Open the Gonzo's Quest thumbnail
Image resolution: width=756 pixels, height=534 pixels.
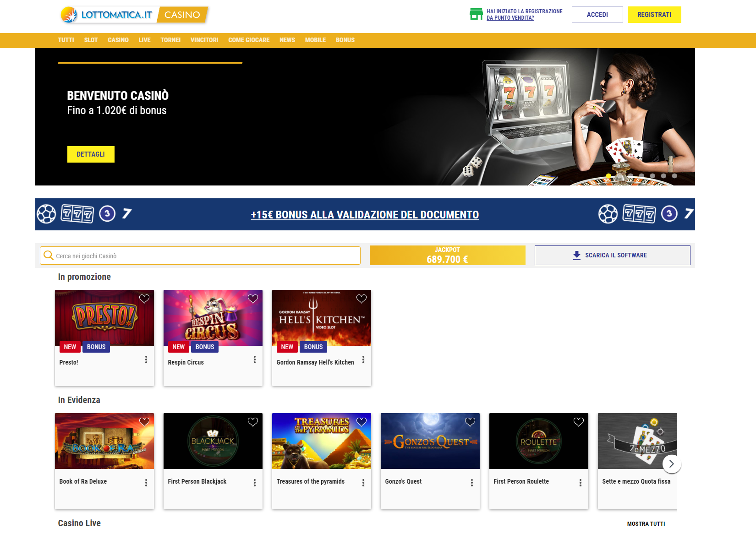(x=430, y=441)
